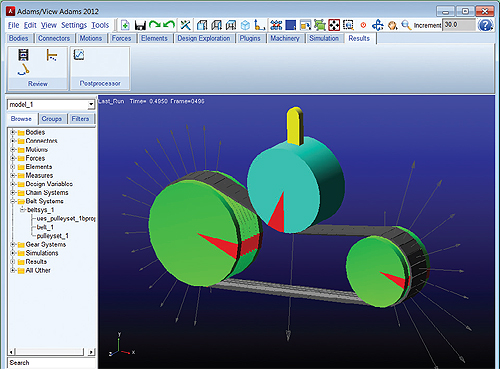
Task: Switch to the Plugins ribbon tab
Action: tap(250, 38)
